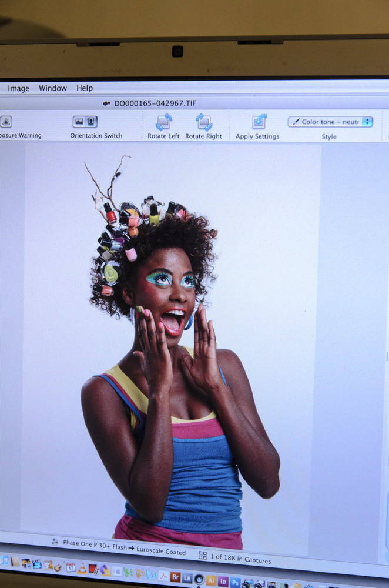This screenshot has width=389, height=588.
Task: Click the VLC cone icon in dock
Action: click(82, 569)
